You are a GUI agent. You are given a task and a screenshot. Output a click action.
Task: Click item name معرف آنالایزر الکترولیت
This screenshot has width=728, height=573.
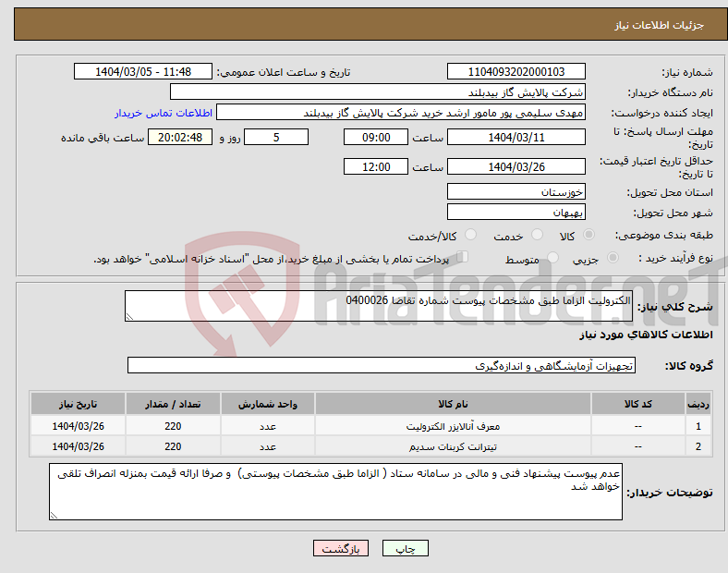click(x=453, y=426)
